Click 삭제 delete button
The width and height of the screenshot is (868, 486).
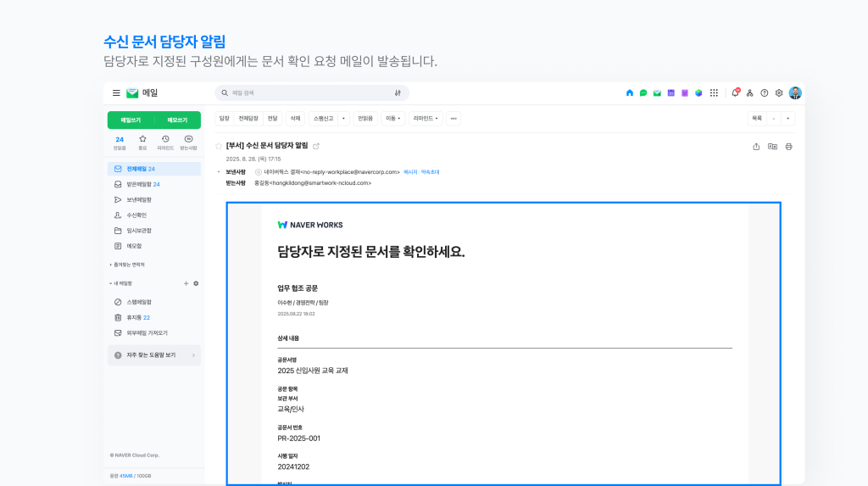pos(295,119)
